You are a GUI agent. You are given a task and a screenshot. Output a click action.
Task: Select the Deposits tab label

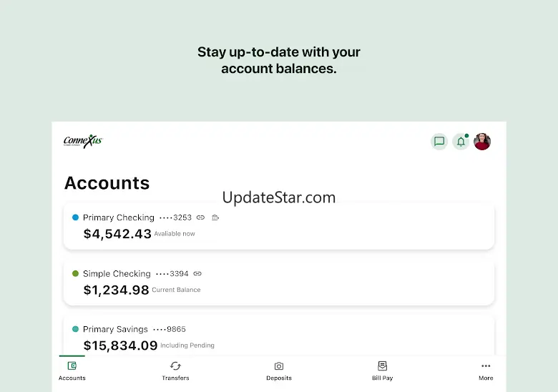(x=279, y=378)
